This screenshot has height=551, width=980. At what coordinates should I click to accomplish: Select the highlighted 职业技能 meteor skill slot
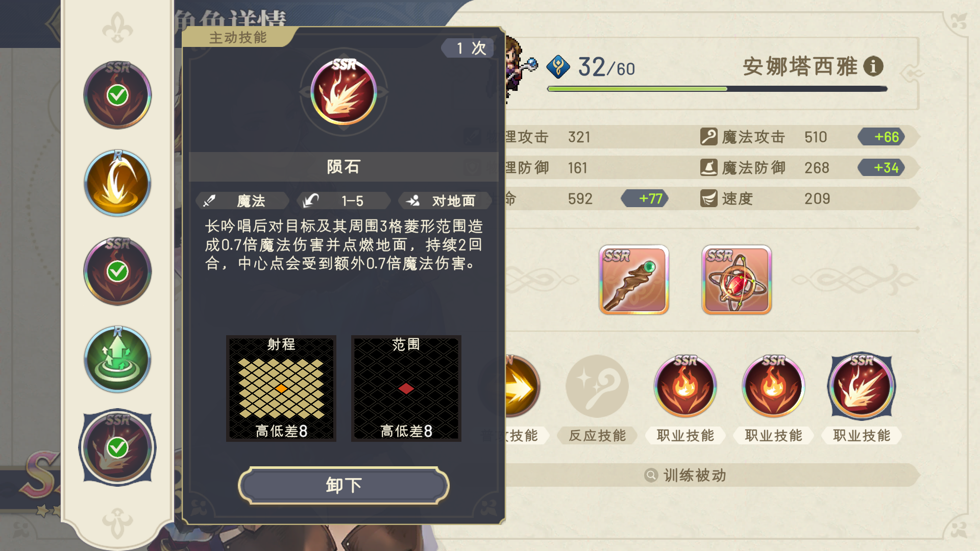point(862,386)
